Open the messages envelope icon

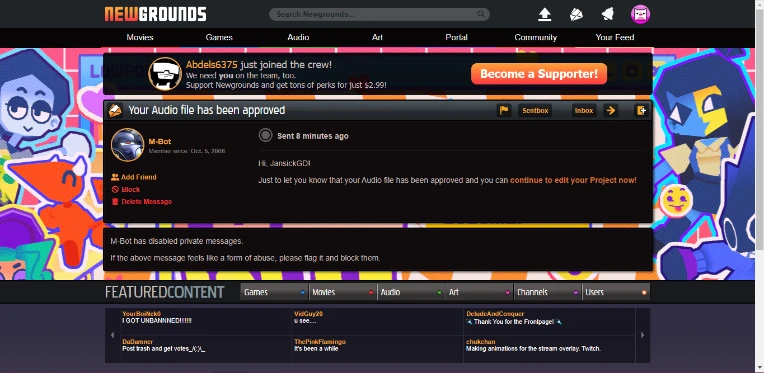pos(576,15)
